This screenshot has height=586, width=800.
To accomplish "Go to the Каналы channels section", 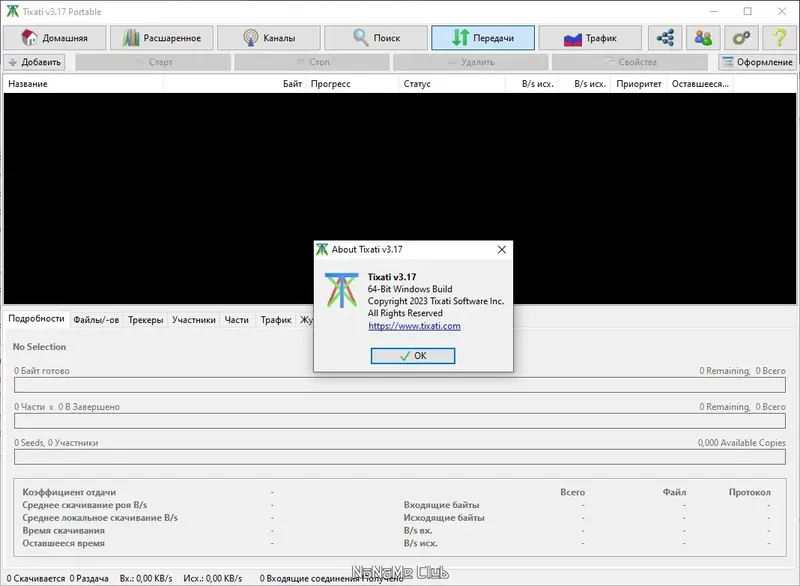I will pyautogui.click(x=269, y=38).
